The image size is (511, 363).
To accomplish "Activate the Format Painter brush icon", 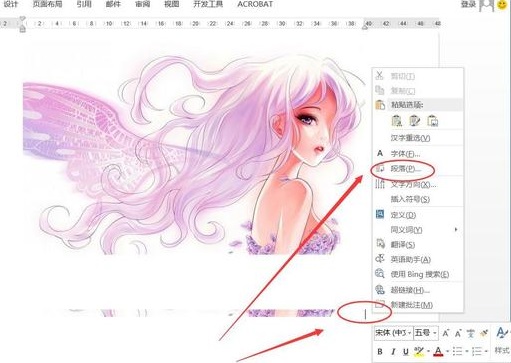I will coord(484,333).
